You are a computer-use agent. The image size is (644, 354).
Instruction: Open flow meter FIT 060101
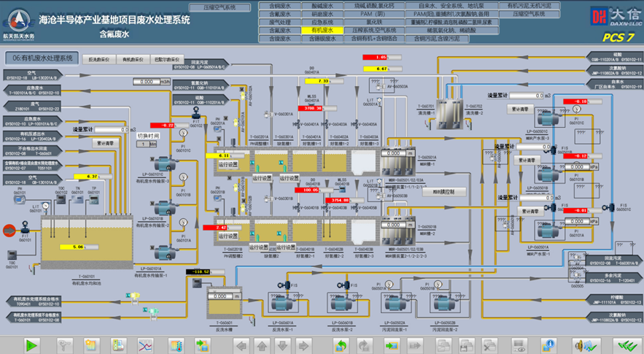pyautogui.click(x=26, y=226)
